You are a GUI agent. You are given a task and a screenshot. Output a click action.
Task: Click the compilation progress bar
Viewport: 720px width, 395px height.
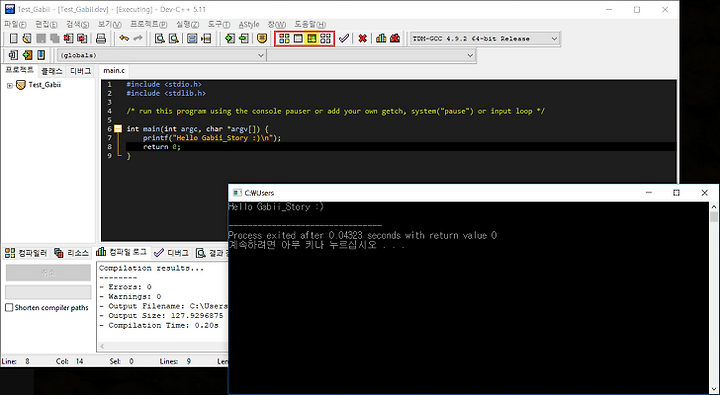coord(48,292)
